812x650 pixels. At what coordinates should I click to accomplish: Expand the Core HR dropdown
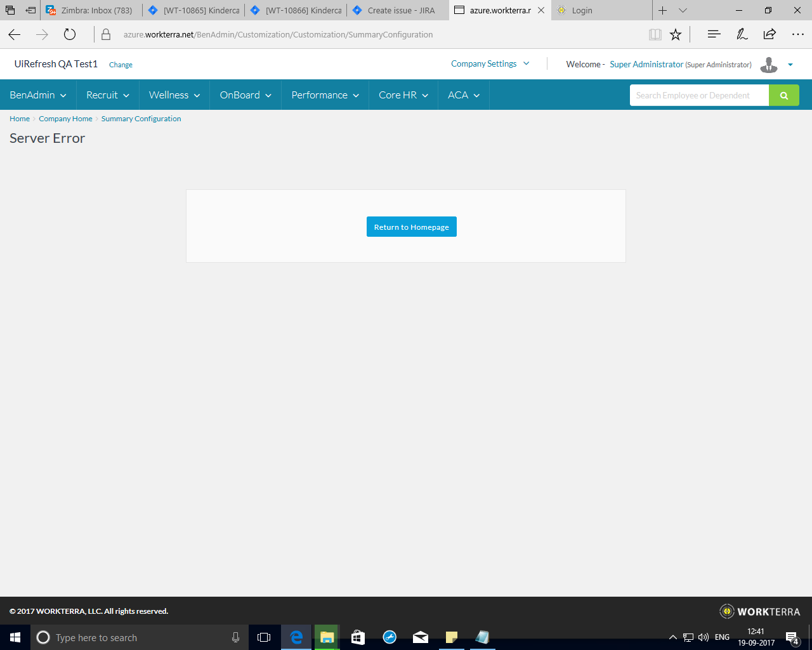pos(402,95)
